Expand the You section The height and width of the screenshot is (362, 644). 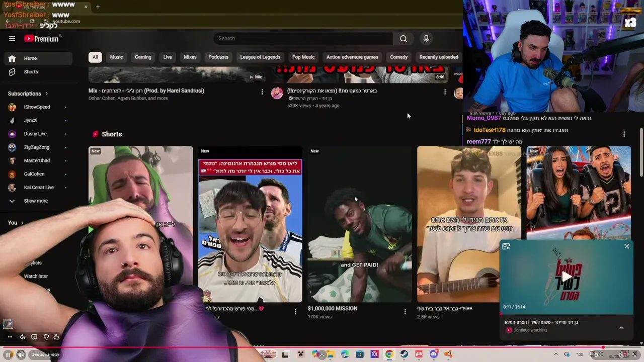[16, 223]
